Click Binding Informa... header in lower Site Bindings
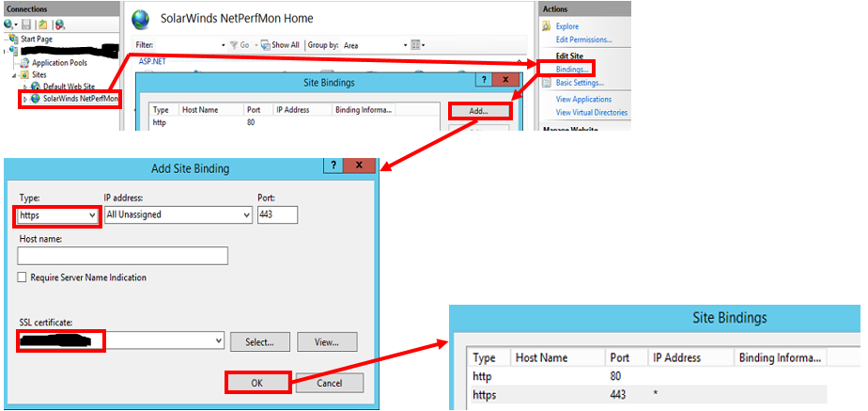Image resolution: width=868 pixels, height=411 pixels. tap(780, 357)
